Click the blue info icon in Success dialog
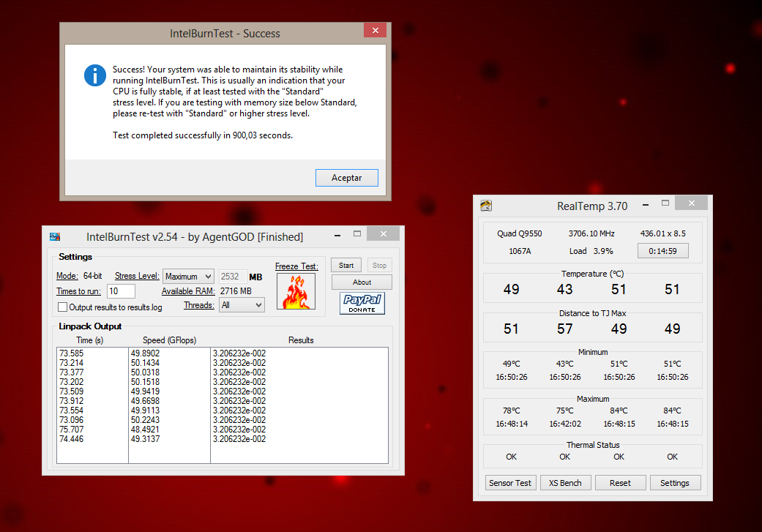 point(95,75)
